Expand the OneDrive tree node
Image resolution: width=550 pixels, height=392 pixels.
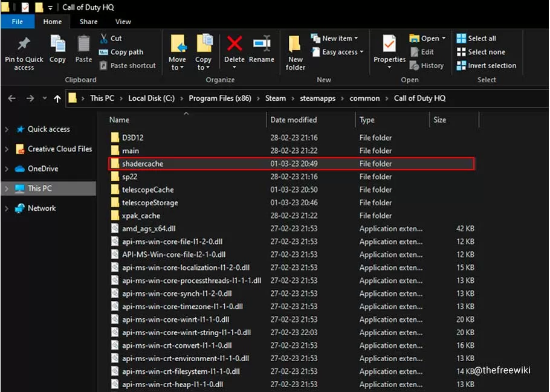click(6, 169)
